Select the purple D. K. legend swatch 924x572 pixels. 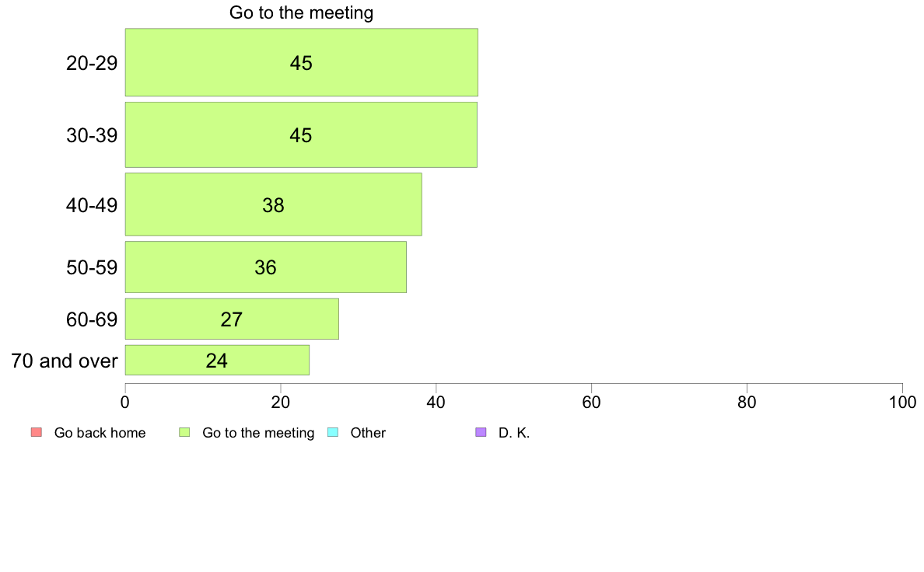tap(481, 432)
